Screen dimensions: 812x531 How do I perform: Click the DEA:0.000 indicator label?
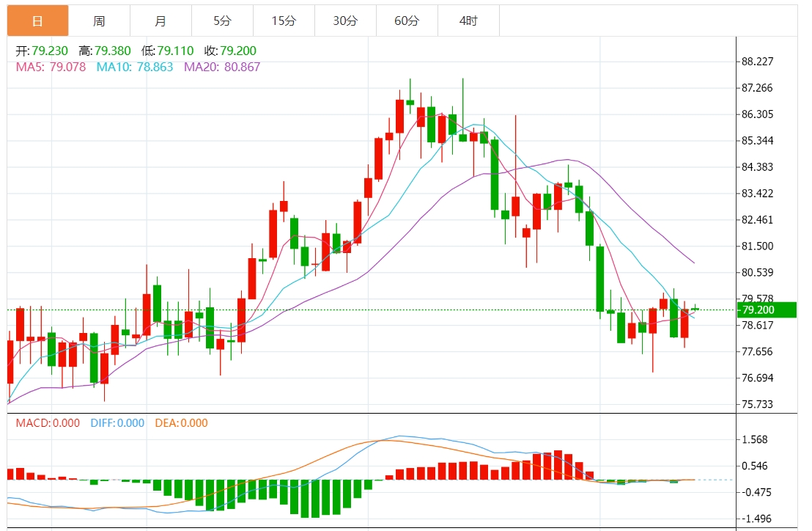click(x=181, y=422)
